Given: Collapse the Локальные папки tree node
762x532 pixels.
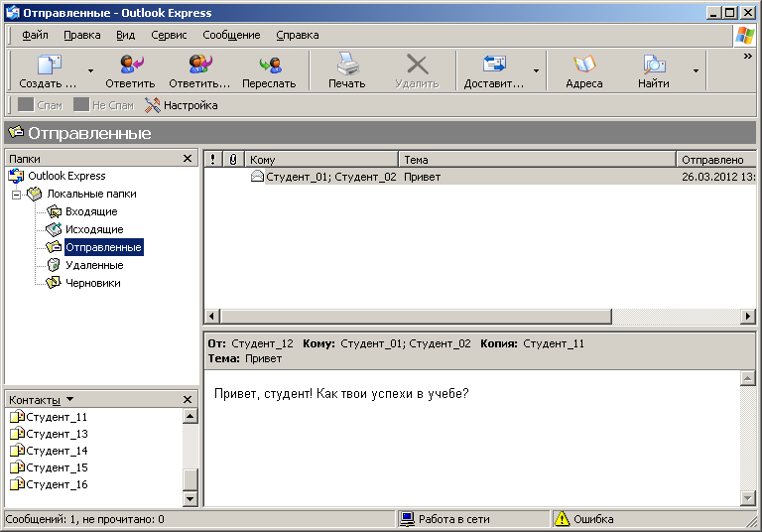Looking at the screenshot, I should click(17, 195).
